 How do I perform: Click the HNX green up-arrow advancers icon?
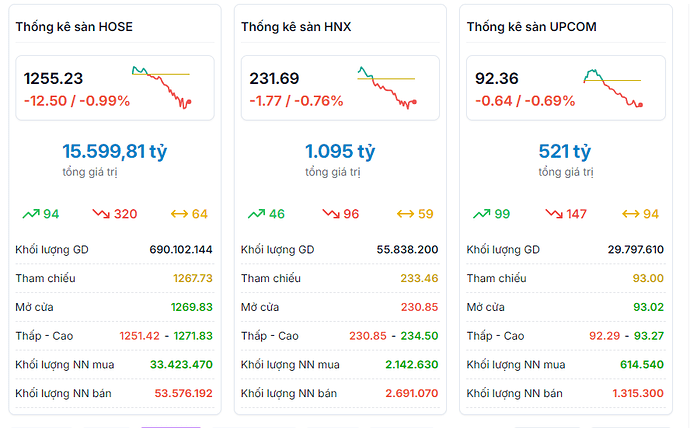(255, 214)
